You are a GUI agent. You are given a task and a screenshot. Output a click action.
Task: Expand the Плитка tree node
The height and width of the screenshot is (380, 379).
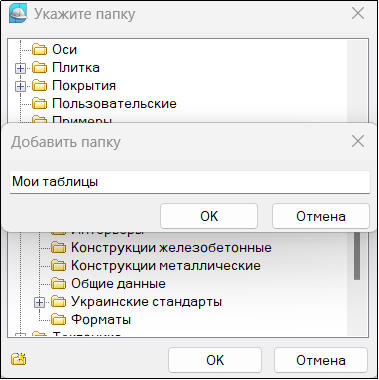click(x=20, y=68)
